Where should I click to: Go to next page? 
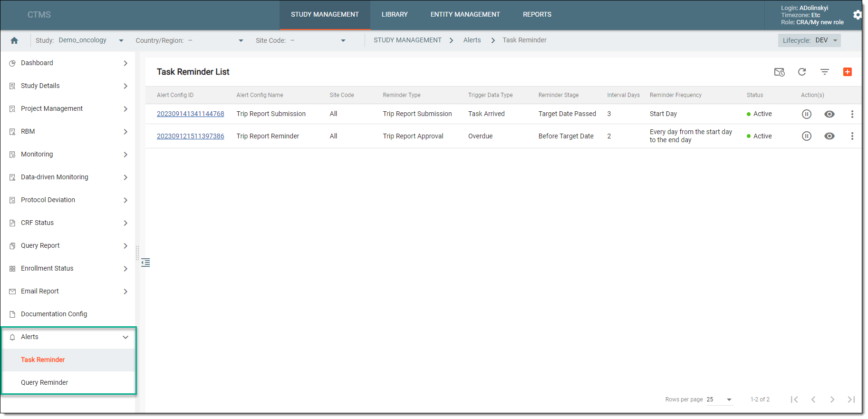[832, 400]
